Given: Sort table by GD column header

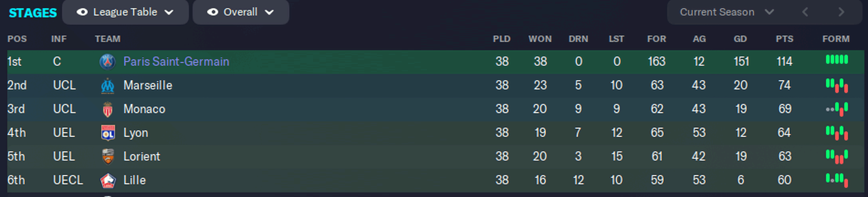Looking at the screenshot, I should point(740,39).
